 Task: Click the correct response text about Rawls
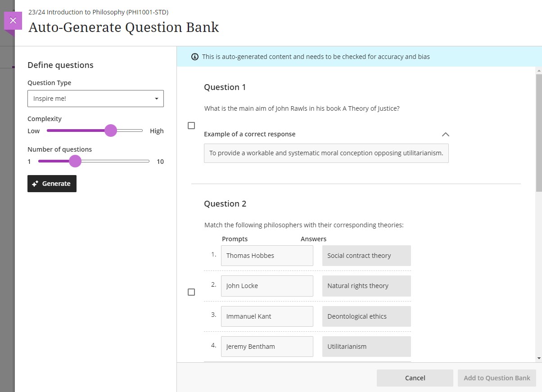click(x=326, y=153)
